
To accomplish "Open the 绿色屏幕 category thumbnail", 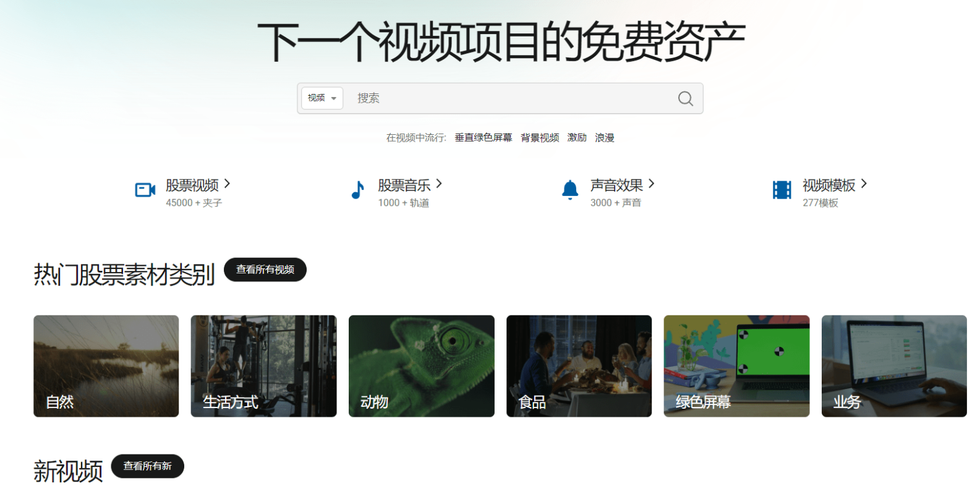I will [736, 366].
